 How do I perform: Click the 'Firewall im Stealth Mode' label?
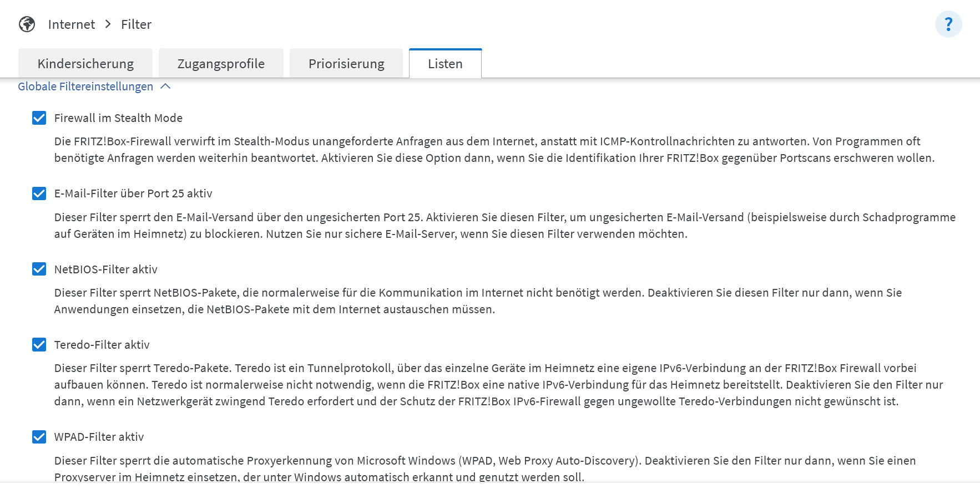point(118,118)
